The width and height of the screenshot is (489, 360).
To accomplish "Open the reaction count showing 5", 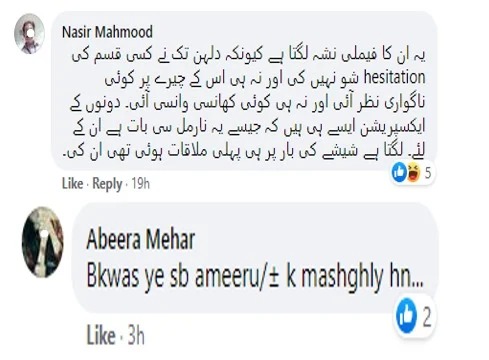I will (x=428, y=173).
